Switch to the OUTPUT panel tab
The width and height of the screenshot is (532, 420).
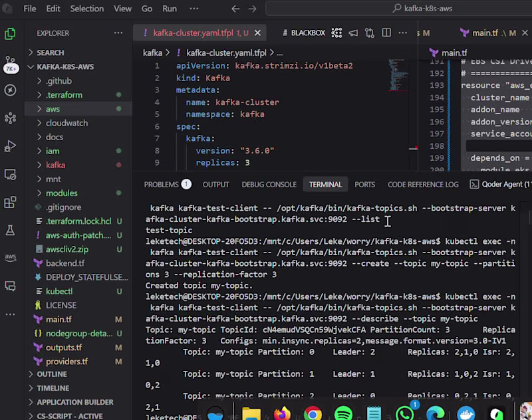[x=215, y=184]
